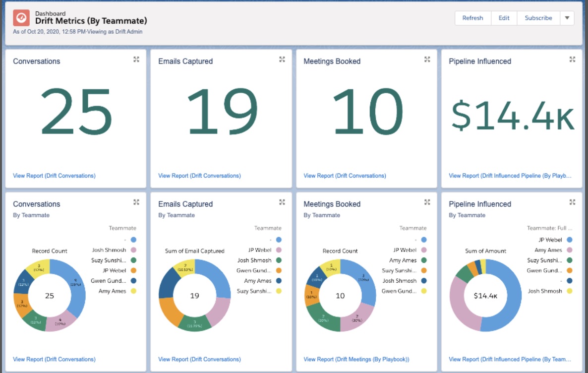Expand the Emails Captured By Teammate chart
Screen dimensions: 588x373
click(282, 202)
